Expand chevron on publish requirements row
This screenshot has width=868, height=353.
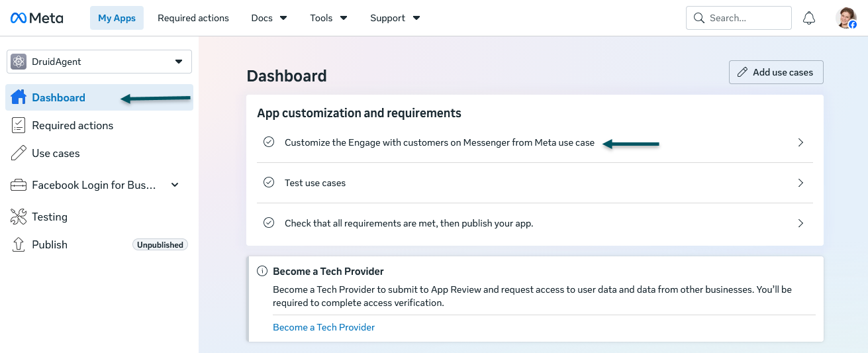pyautogui.click(x=800, y=223)
